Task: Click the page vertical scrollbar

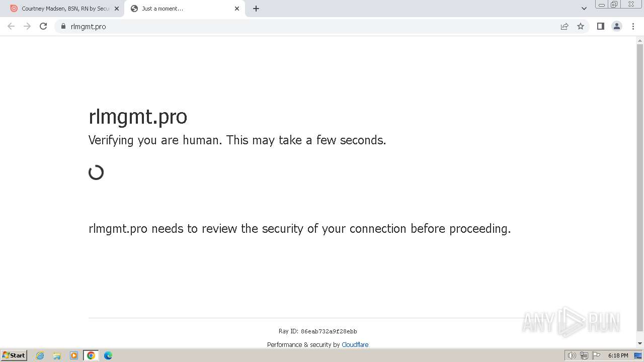Action: point(640,189)
